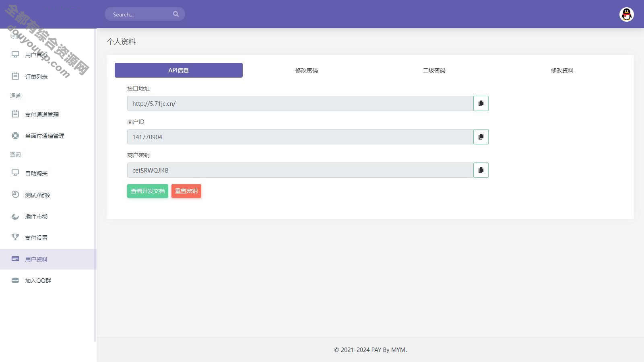644x362 pixels.
Task: Click the 商户ID field showing 141770904
Action: pos(300,137)
